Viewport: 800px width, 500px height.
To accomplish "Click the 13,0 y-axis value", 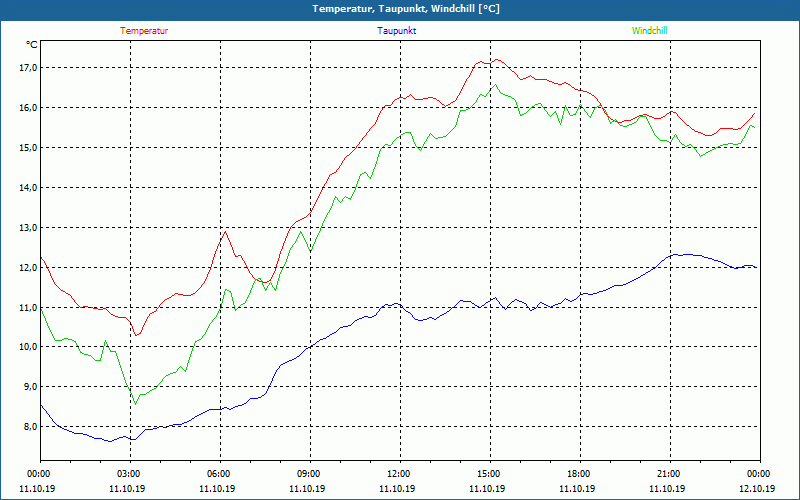I will [28, 228].
